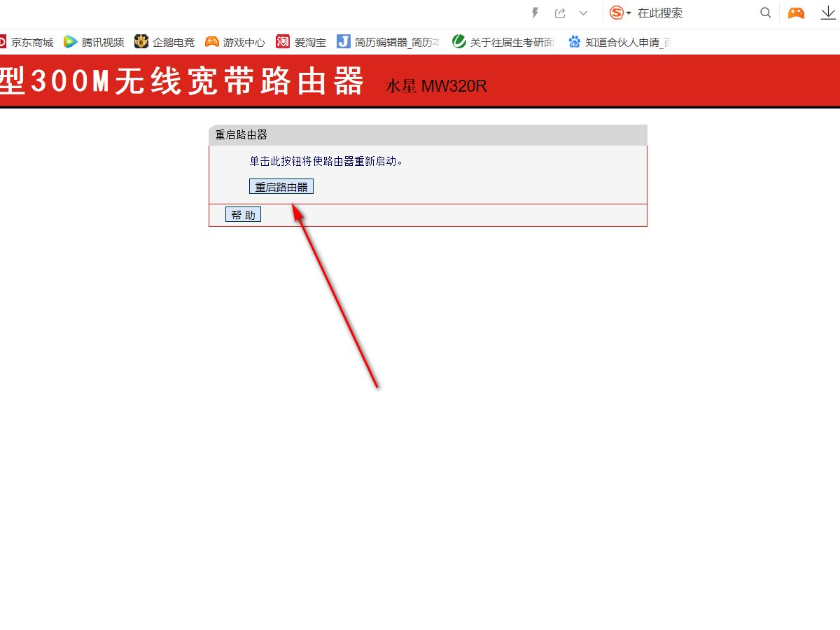Click the 重启路由器 panel header bar
The image size is (840, 630).
pos(427,134)
